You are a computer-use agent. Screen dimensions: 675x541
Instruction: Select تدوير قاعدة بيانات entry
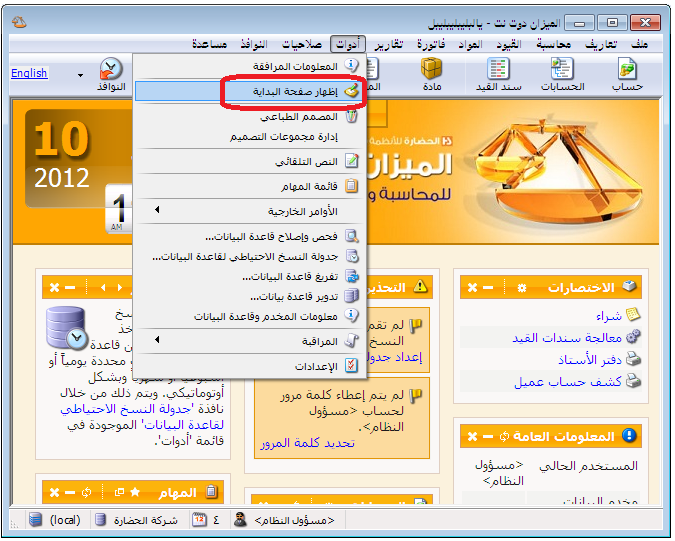250,297
